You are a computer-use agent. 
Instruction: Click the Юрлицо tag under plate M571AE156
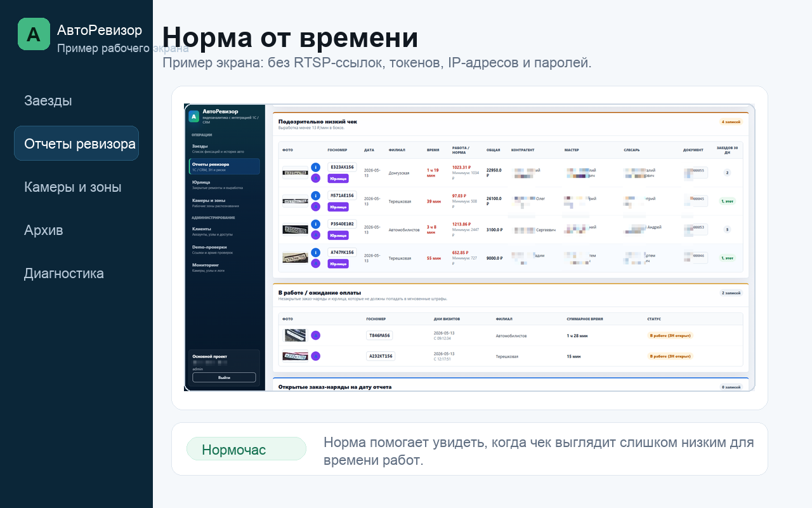(x=338, y=207)
